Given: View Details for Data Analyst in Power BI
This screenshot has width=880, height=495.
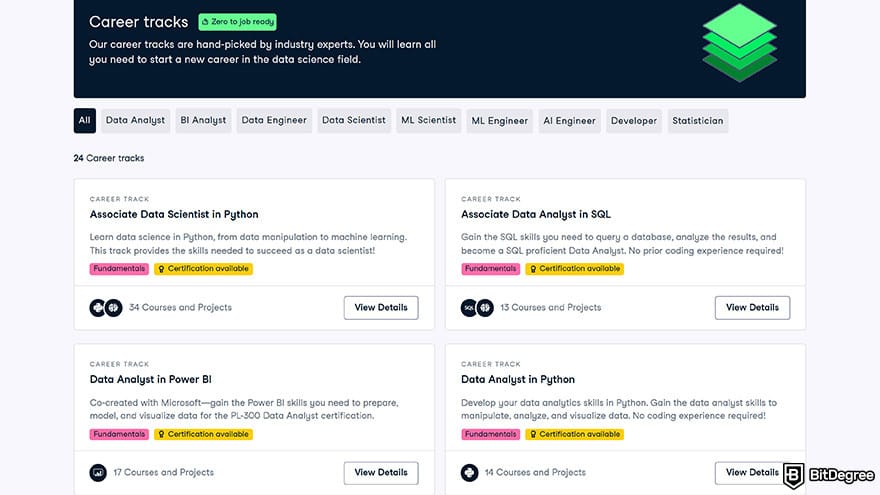Looking at the screenshot, I should (x=381, y=473).
